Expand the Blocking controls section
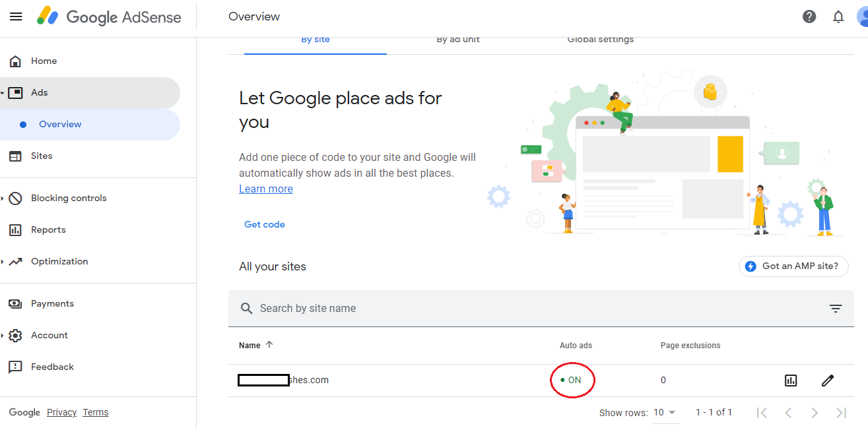 coord(69,198)
